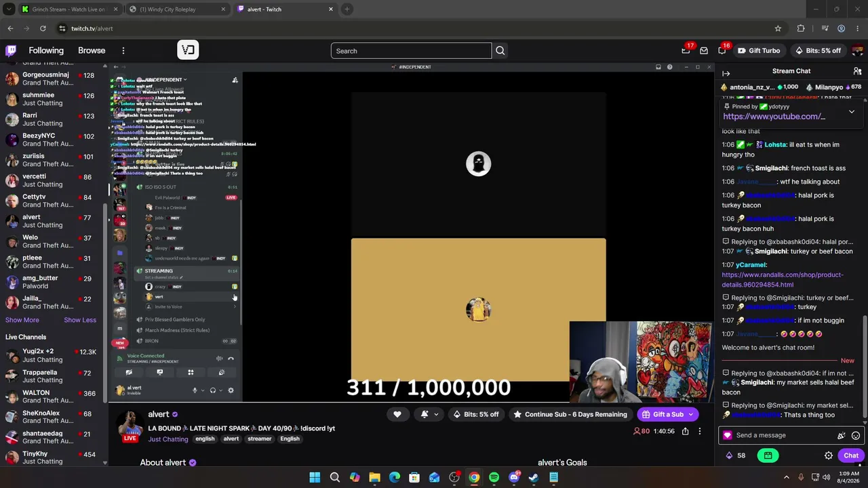The height and width of the screenshot is (488, 868).
Task: Open Steam from the taskbar
Action: pyautogui.click(x=534, y=477)
